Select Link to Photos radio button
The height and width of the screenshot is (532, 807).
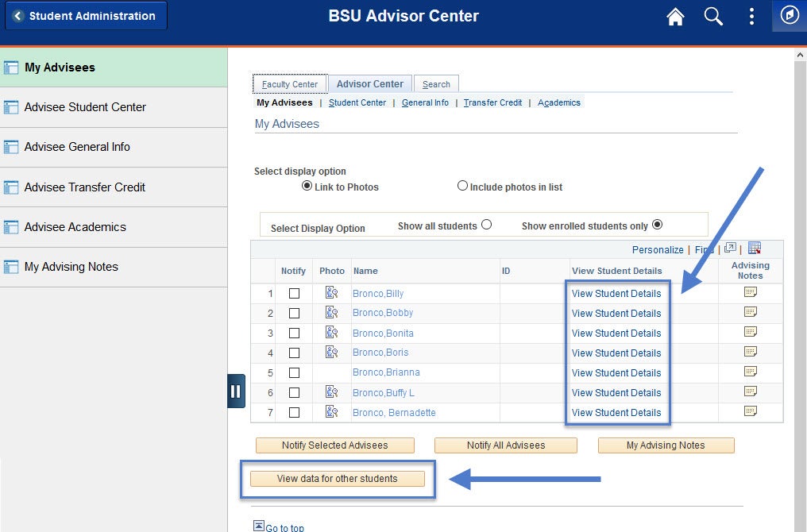point(307,186)
